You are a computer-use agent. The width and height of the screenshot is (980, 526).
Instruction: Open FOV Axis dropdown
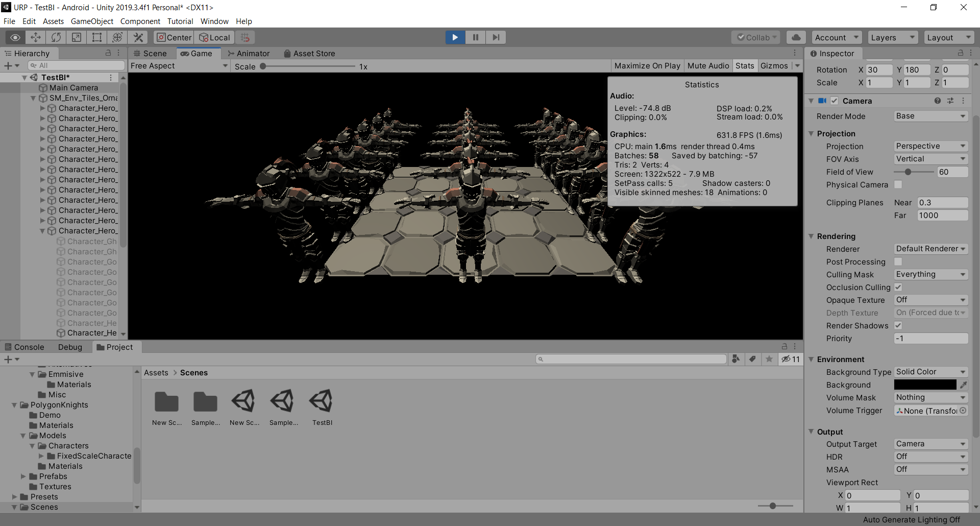(931, 159)
